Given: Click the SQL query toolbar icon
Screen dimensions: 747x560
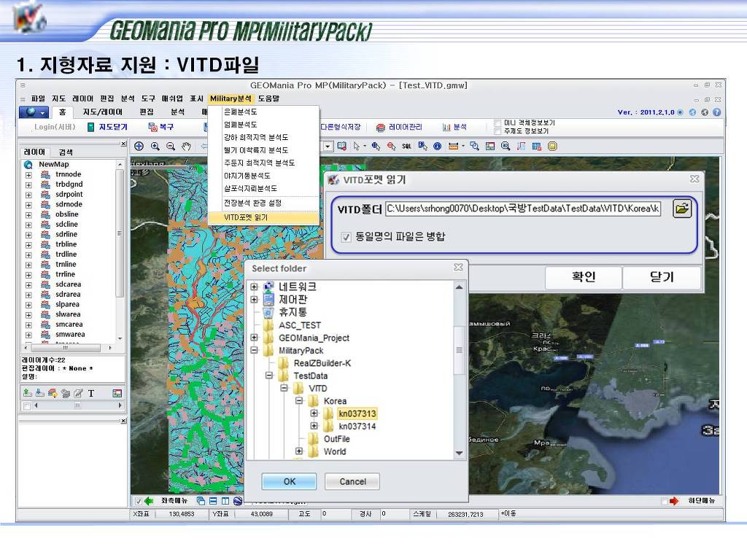Looking at the screenshot, I should (406, 146).
